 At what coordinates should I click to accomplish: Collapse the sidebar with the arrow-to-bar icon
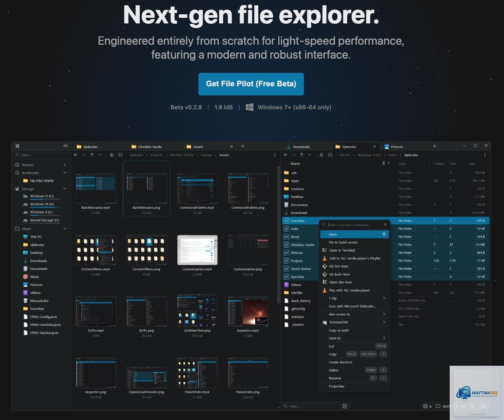tap(65, 146)
